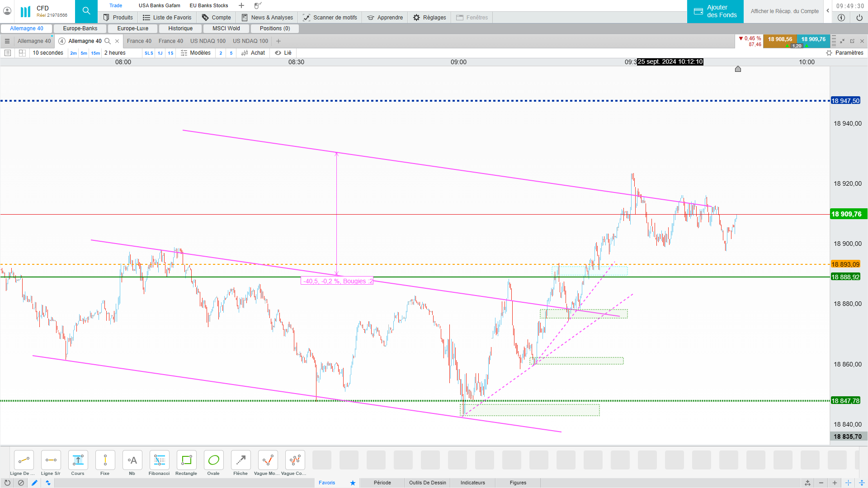The height and width of the screenshot is (488, 868).
Task: Toggle the favorites star
Action: pyautogui.click(x=353, y=483)
